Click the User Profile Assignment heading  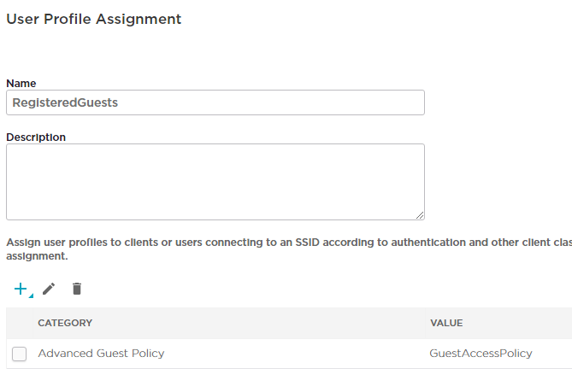(x=94, y=19)
